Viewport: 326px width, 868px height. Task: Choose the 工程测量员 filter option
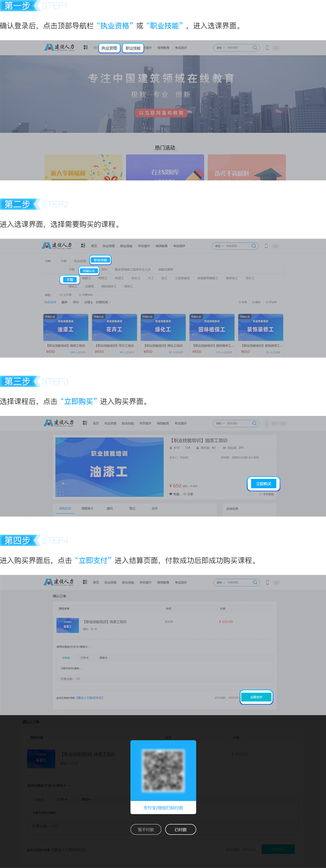click(x=182, y=278)
